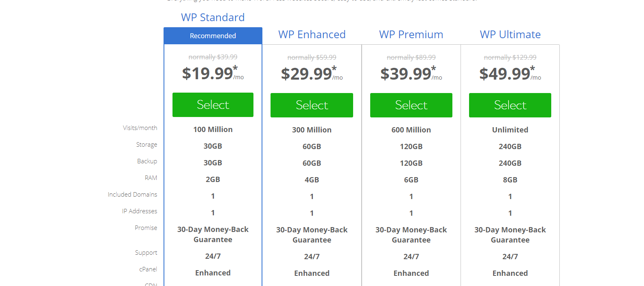Open the WP Enhanced plan title
Image resolution: width=644 pixels, height=286 pixels.
(x=312, y=35)
